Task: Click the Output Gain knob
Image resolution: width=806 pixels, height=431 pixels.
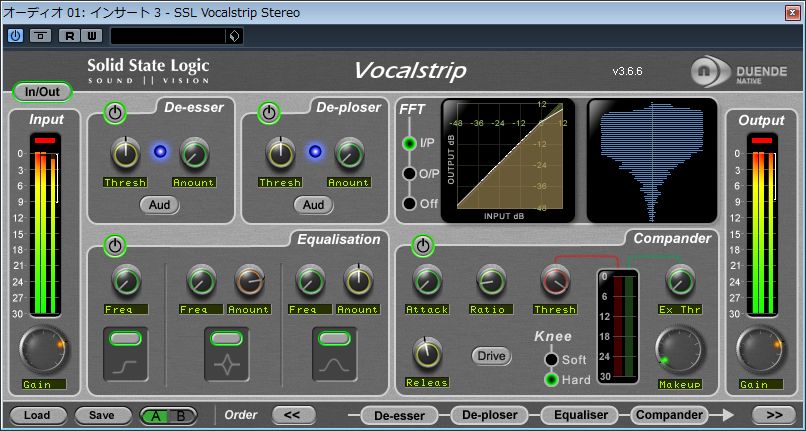Action: (x=760, y=350)
